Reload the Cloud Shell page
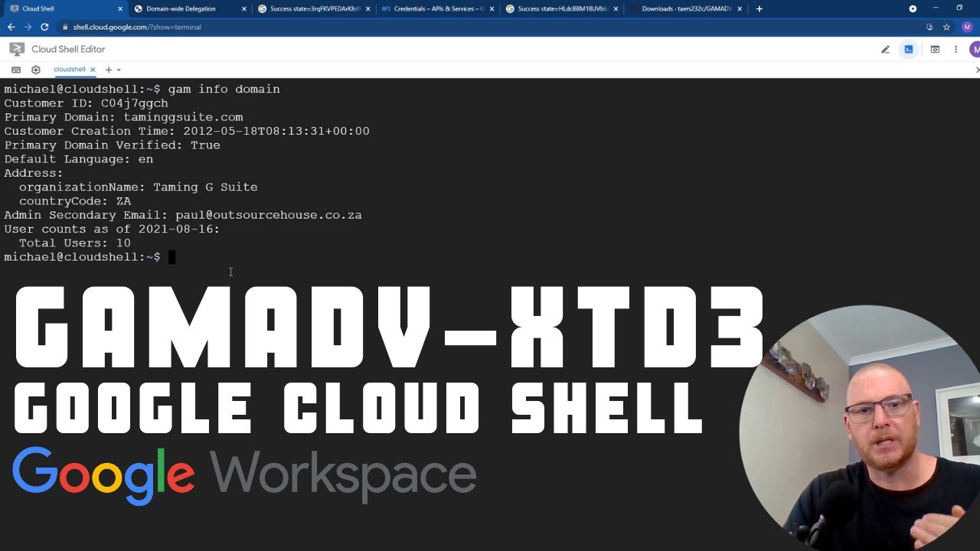 point(44,27)
